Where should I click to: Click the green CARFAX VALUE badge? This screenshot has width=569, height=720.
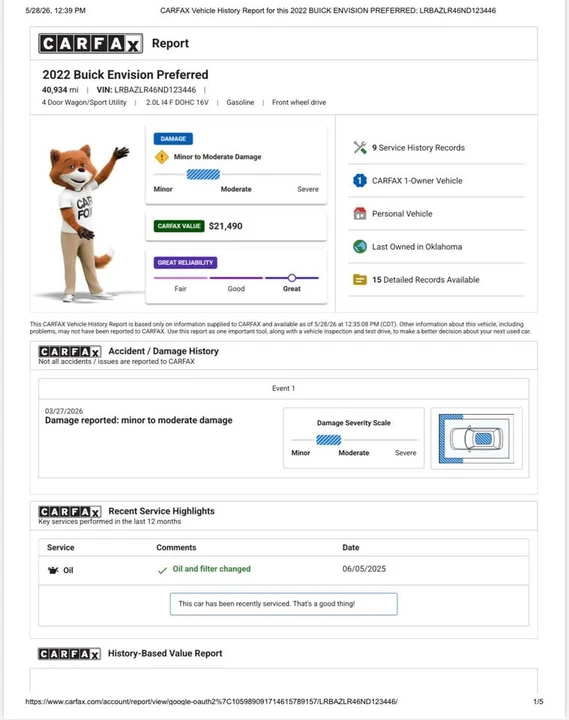coord(179,226)
